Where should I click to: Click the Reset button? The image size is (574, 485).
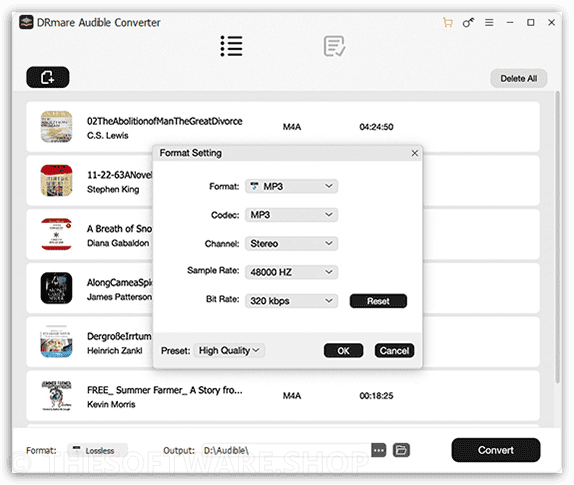coord(378,301)
